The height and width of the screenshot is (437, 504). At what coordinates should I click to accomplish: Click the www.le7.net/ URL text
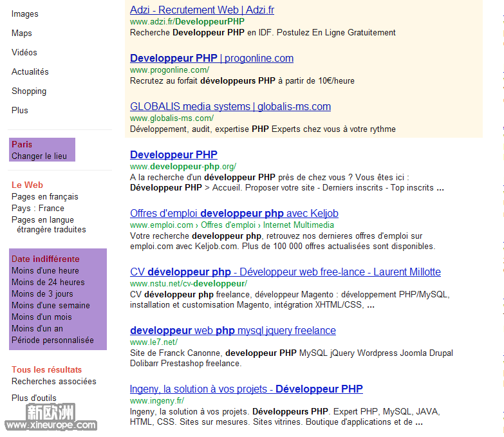(154, 342)
